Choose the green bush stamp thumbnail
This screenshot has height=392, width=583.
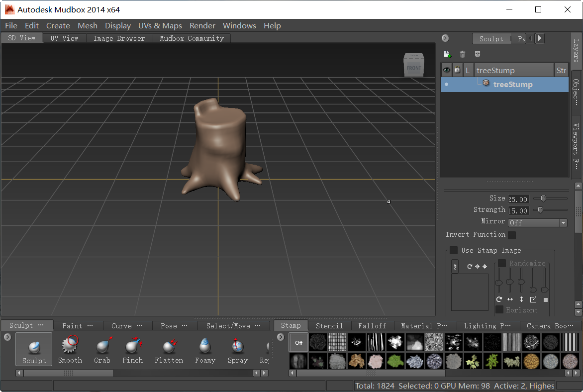pos(395,361)
